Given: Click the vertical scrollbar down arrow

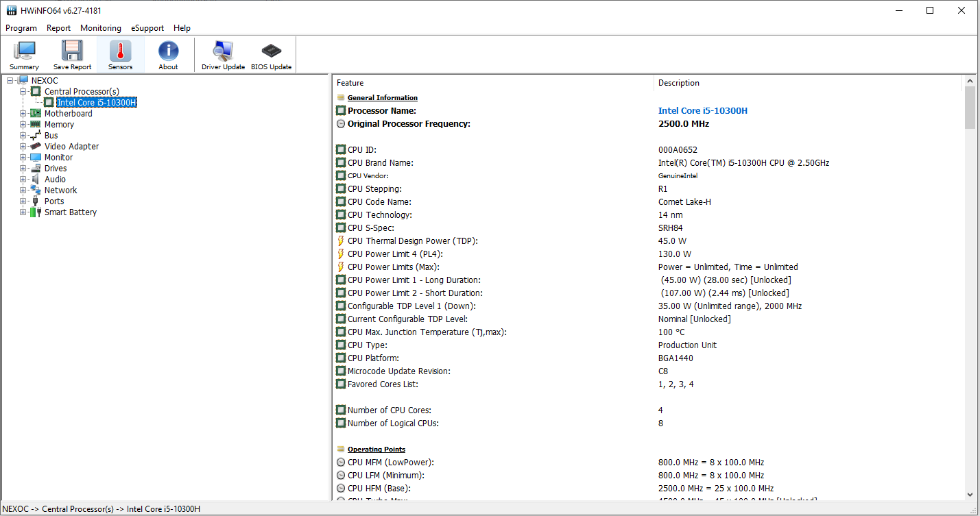Looking at the screenshot, I should pos(970,494).
